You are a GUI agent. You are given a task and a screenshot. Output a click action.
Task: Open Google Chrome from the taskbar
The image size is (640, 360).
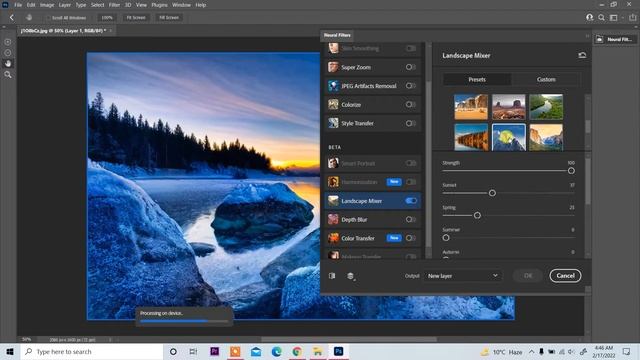[297, 351]
